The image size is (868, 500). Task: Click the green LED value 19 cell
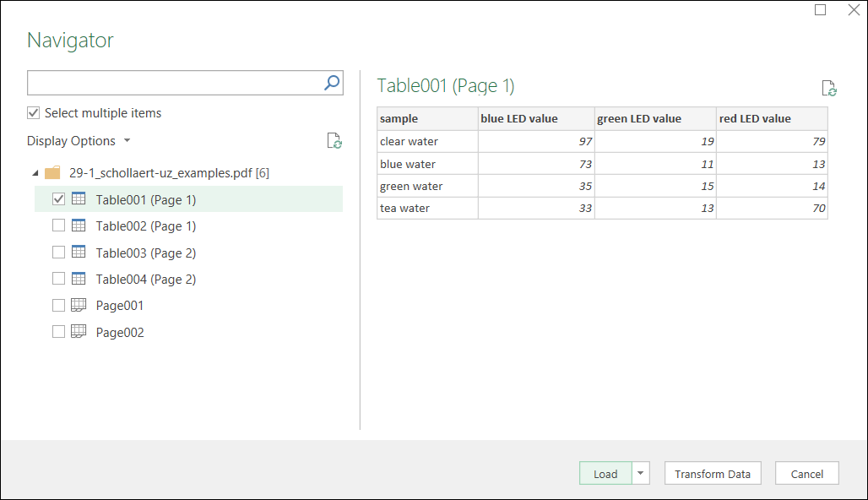[x=655, y=141]
